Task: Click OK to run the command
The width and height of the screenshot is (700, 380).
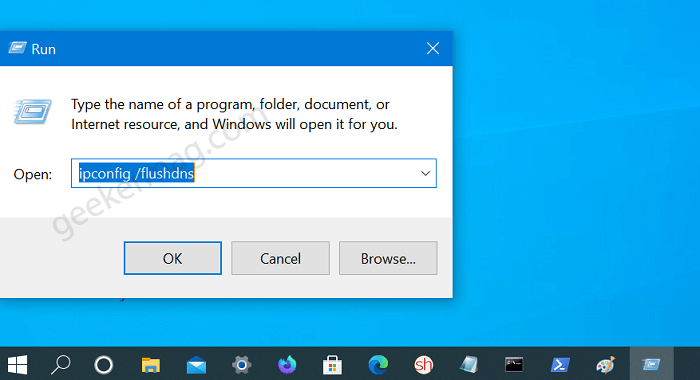Action: pos(172,258)
